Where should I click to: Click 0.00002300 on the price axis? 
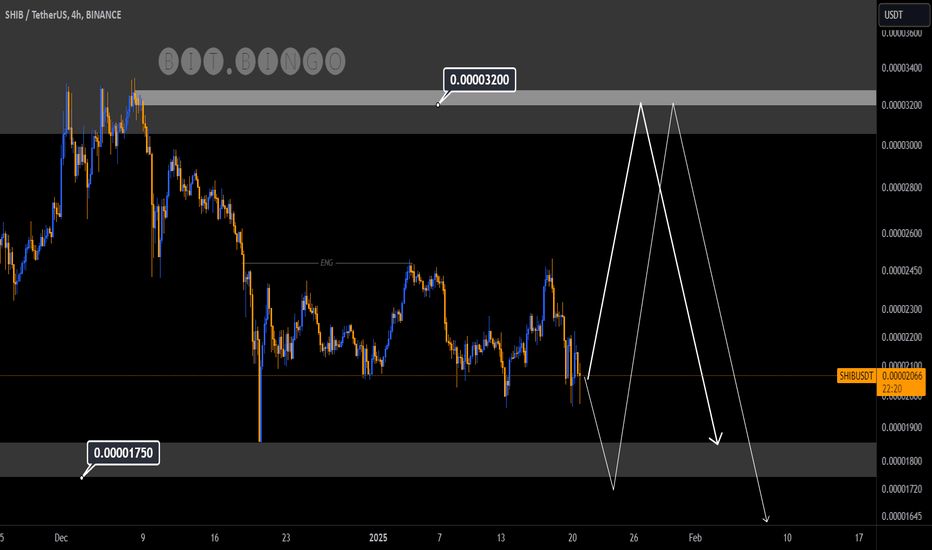902,309
